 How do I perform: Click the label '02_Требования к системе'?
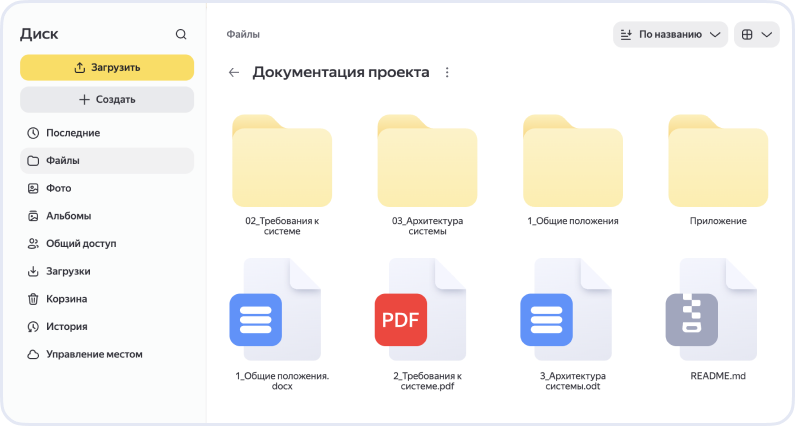[282, 226]
